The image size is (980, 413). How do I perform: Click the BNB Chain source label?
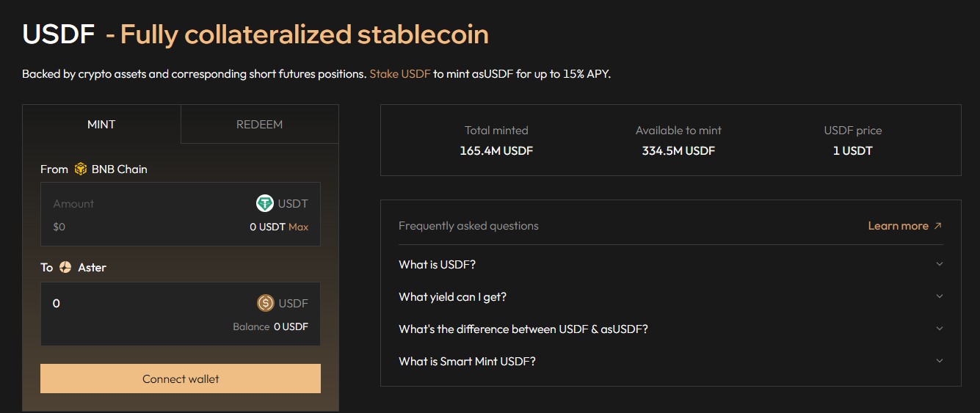[119, 169]
